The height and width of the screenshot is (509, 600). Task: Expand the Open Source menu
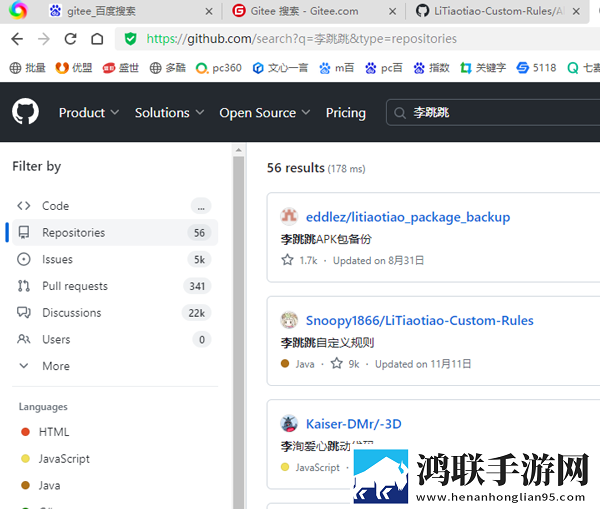click(x=264, y=113)
